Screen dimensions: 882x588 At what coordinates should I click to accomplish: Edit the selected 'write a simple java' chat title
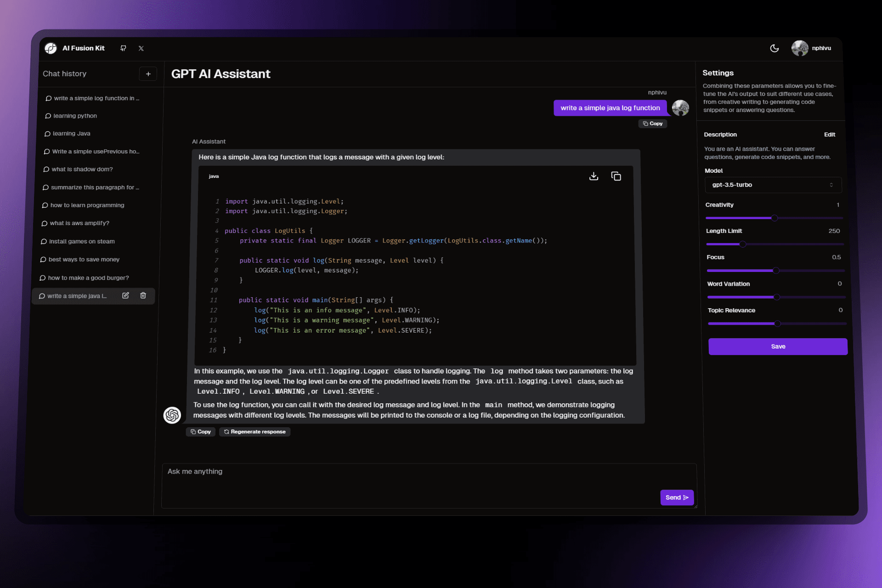[x=125, y=295]
